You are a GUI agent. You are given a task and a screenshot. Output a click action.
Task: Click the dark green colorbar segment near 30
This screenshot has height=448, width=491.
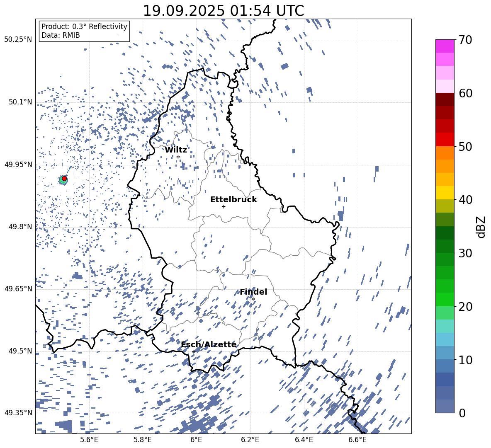click(x=445, y=246)
